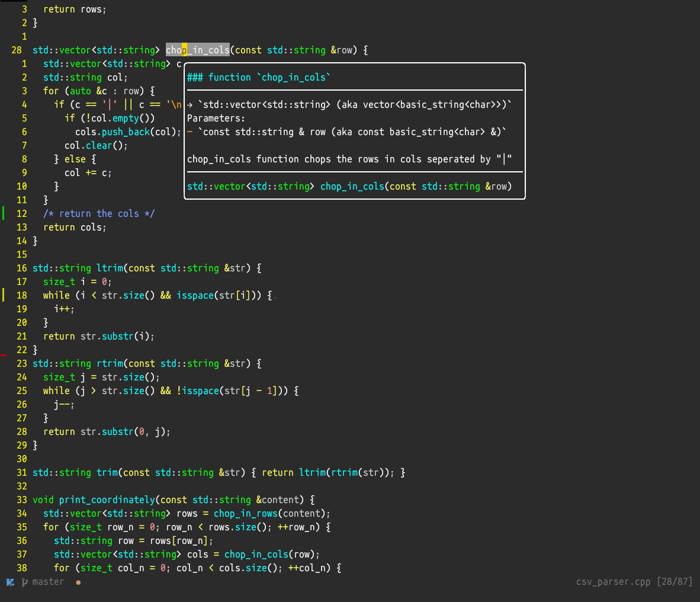This screenshot has width=700, height=602.
Task: Click the 'master' branch name in statusline
Action: click(48, 582)
